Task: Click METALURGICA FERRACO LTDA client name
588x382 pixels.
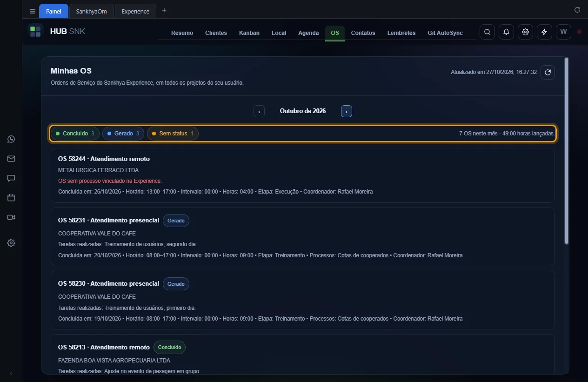Action: click(x=98, y=170)
